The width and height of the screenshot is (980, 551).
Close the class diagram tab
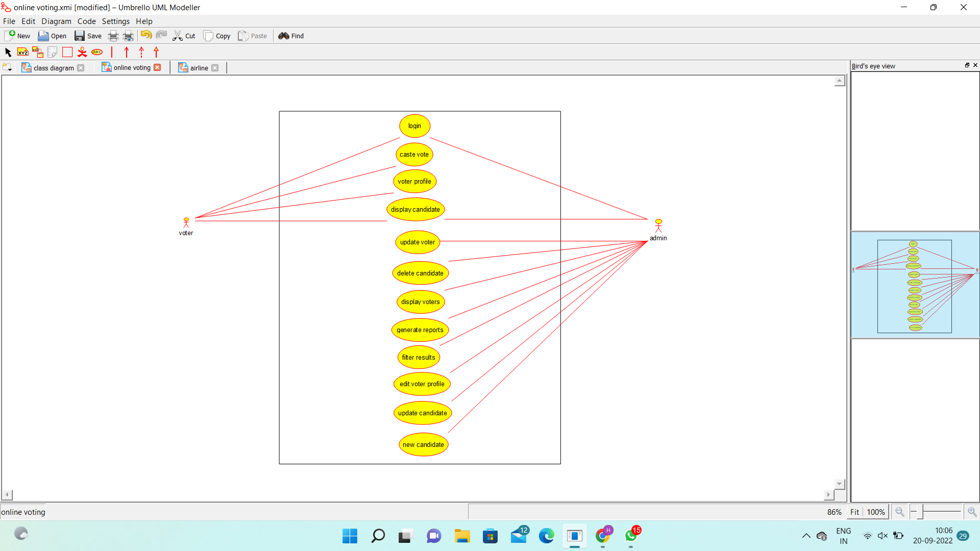coord(81,68)
